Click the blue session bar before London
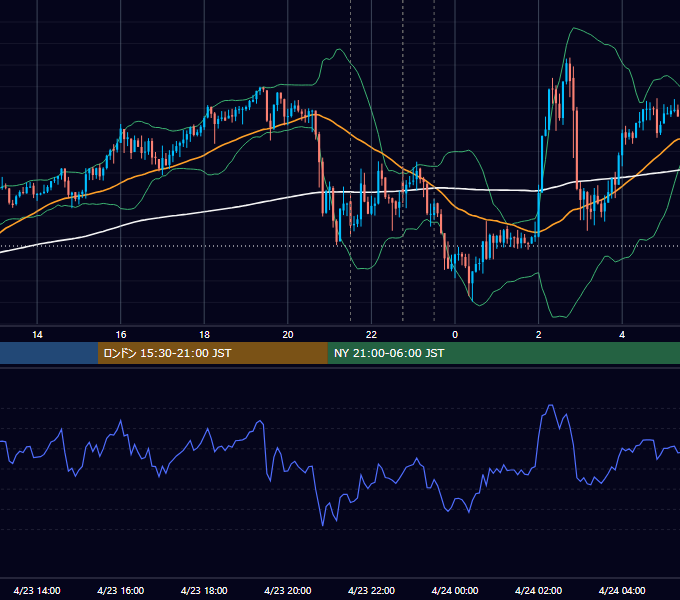This screenshot has width=680, height=600. point(49,353)
